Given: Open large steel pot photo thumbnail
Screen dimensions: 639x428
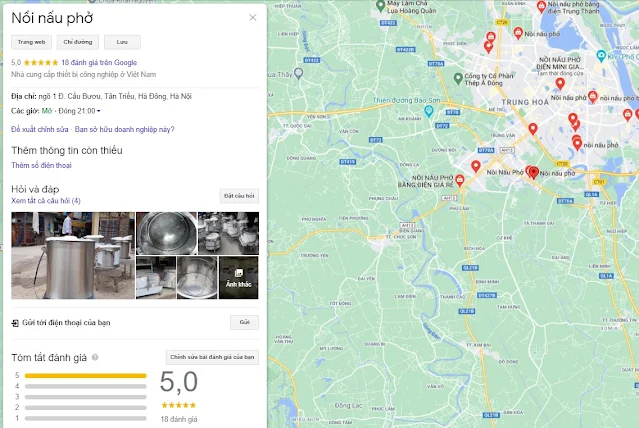Looking at the screenshot, I should point(73,255).
